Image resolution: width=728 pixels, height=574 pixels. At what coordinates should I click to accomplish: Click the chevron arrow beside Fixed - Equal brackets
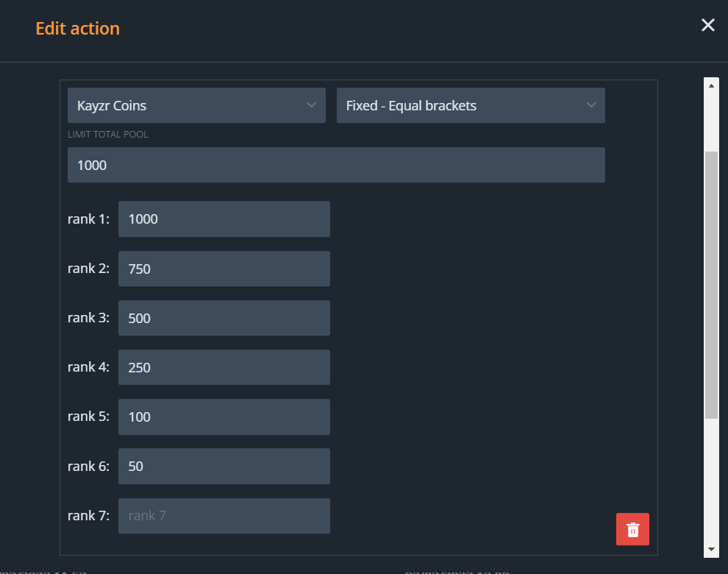point(591,106)
